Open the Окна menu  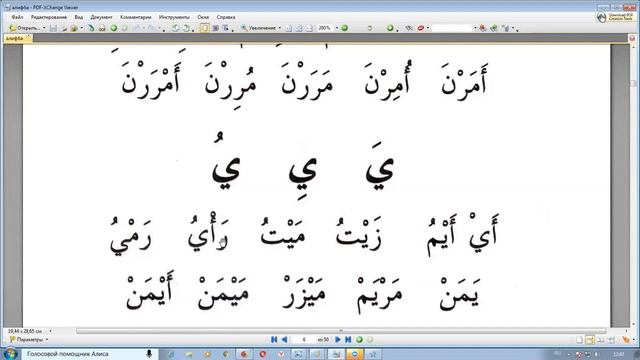click(203, 17)
